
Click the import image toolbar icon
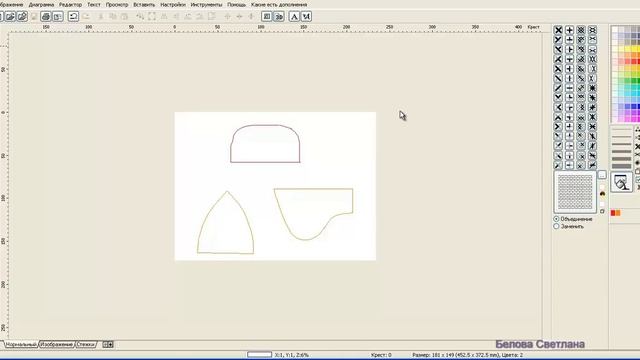point(22,16)
